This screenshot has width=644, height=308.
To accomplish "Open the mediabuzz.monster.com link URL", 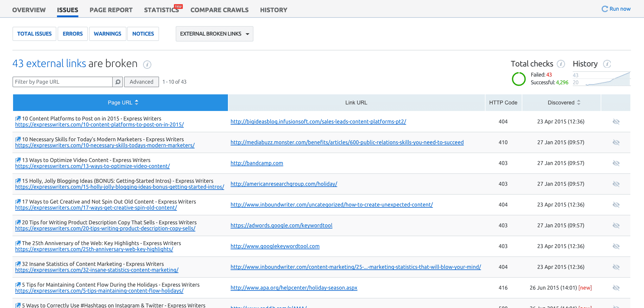I will (x=347, y=142).
